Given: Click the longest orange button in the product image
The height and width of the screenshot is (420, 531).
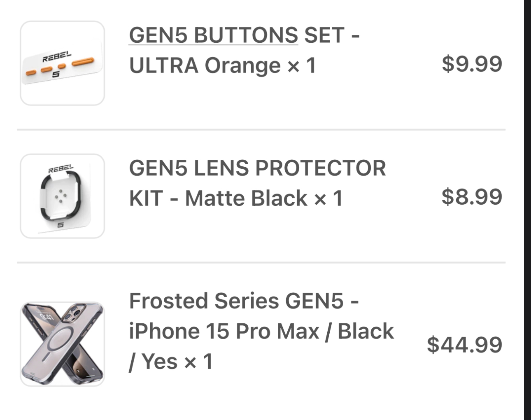Looking at the screenshot, I should pos(83,62).
